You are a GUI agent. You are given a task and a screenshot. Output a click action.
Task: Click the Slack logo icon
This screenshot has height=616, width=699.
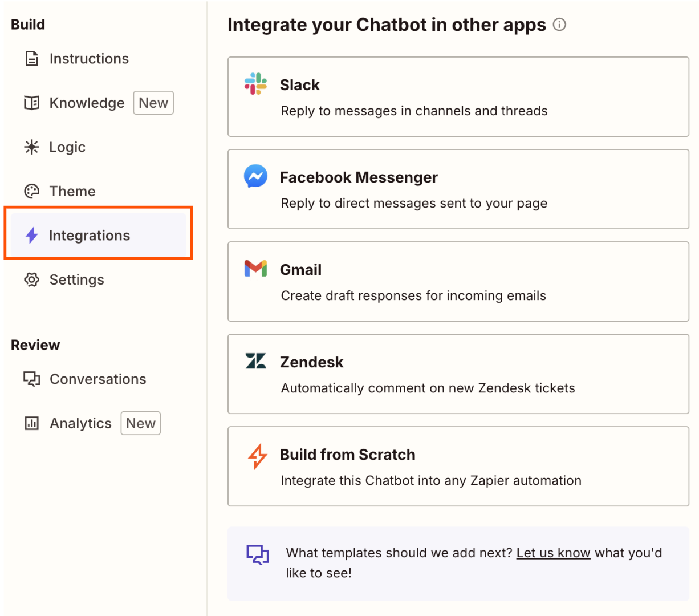255,84
